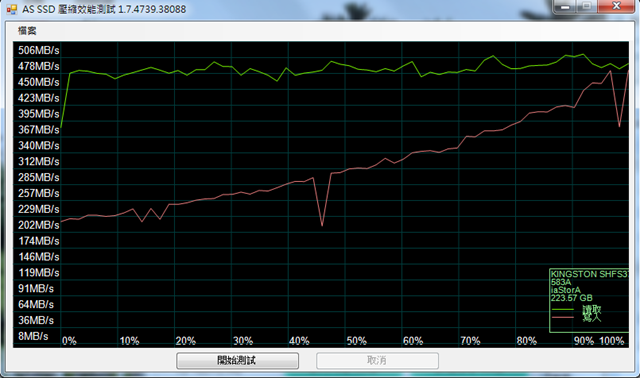Image resolution: width=640 pixels, height=378 pixels.
Task: Click the 8MB/s axis label
Action: [x=33, y=336]
